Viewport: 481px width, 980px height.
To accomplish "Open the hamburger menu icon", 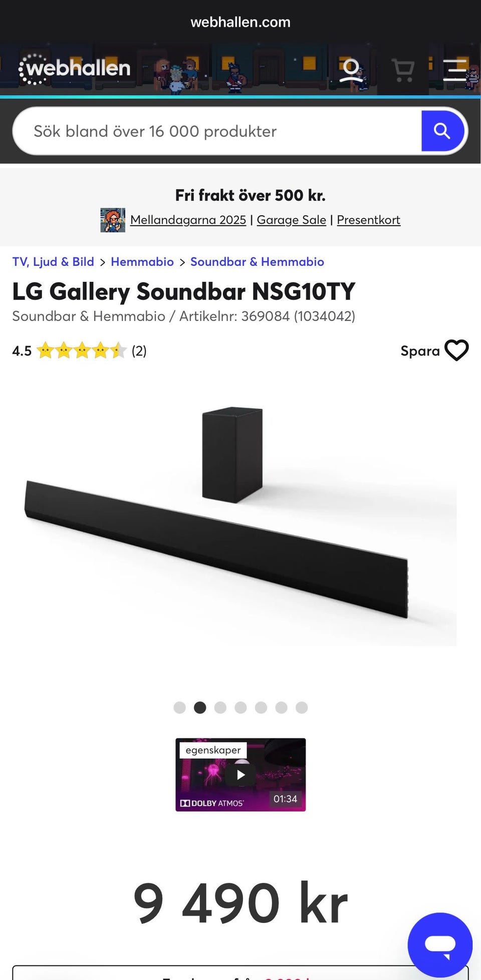I will (455, 70).
